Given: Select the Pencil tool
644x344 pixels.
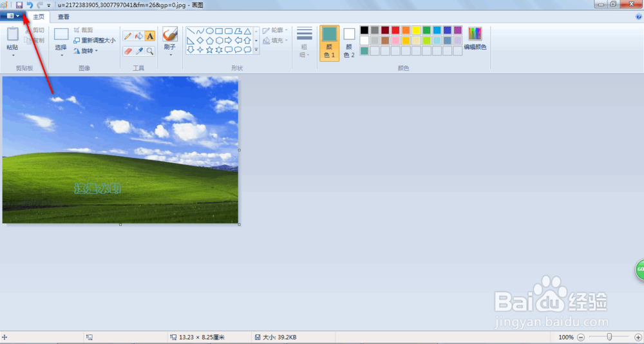Looking at the screenshot, I should [x=128, y=36].
